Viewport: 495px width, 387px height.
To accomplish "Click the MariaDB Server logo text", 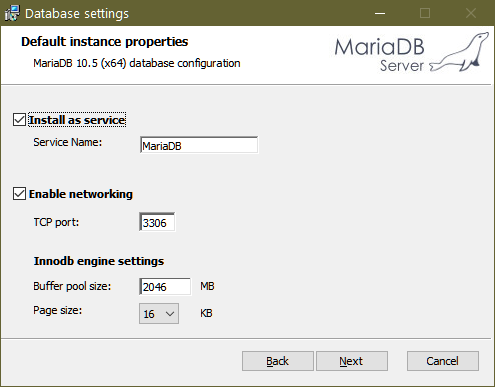I will pos(379,55).
